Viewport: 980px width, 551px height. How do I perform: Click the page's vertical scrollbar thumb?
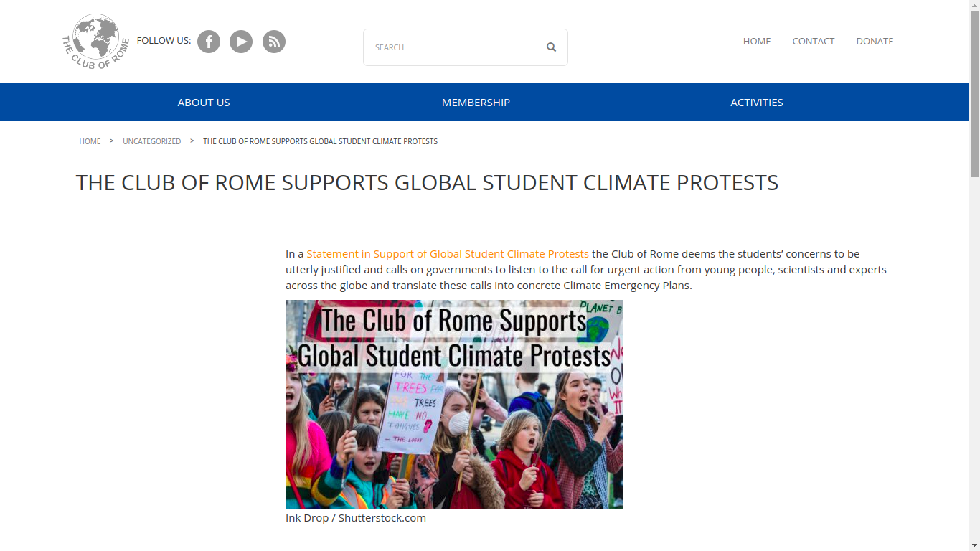click(x=974, y=90)
